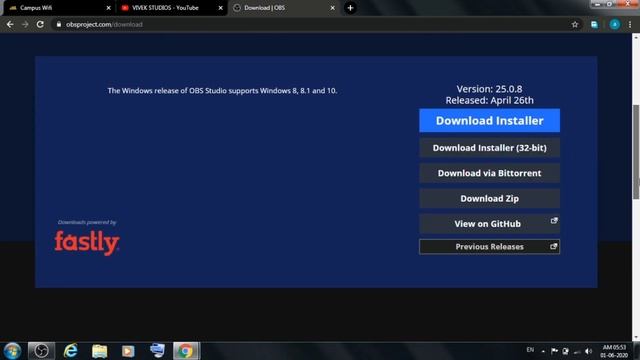Screen dimensions: 640x360
Task: Open the Action Center flag icon
Action: pos(554,351)
